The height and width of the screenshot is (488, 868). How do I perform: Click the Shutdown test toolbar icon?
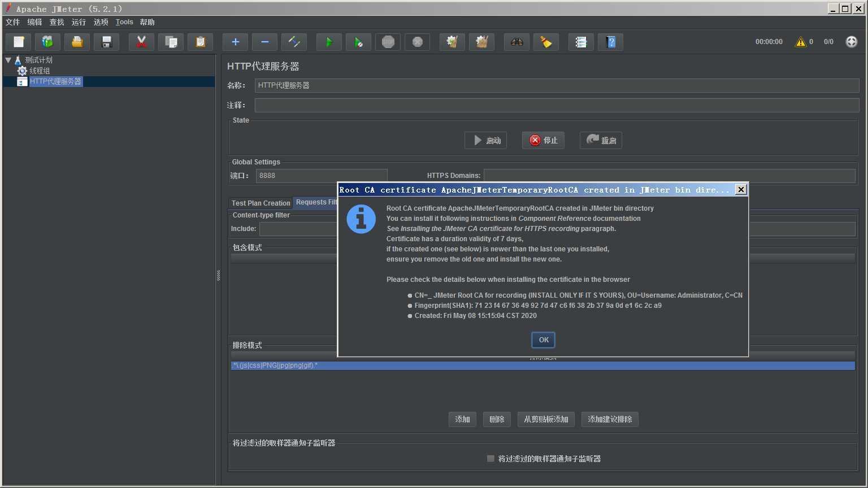418,42
